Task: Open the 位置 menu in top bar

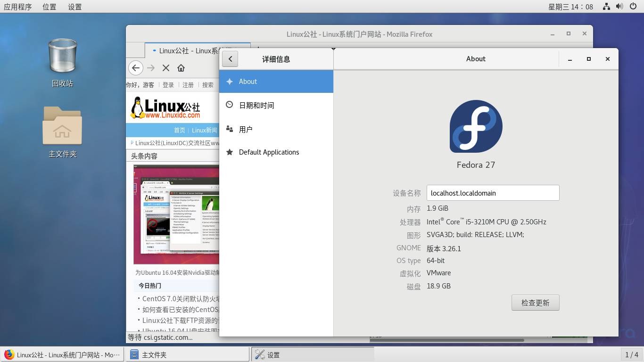Action: point(49,7)
